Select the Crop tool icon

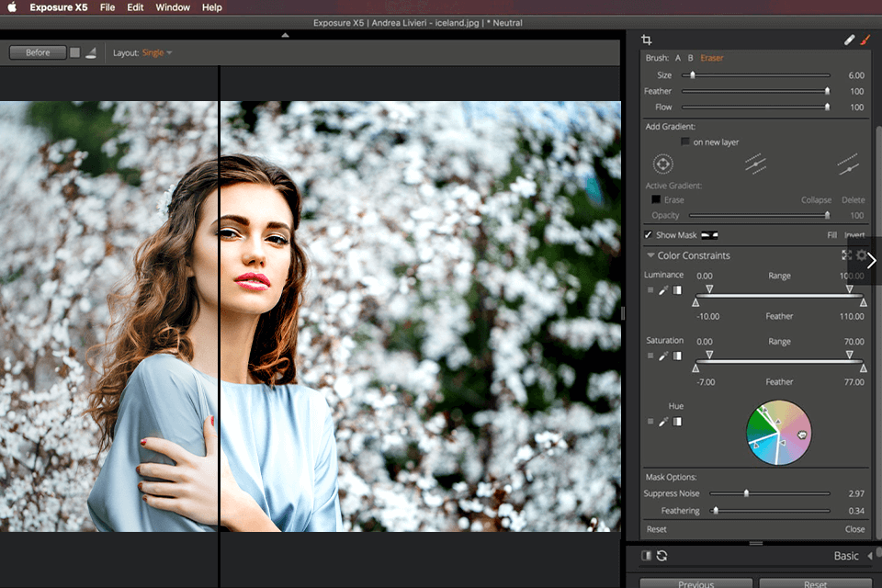click(645, 39)
